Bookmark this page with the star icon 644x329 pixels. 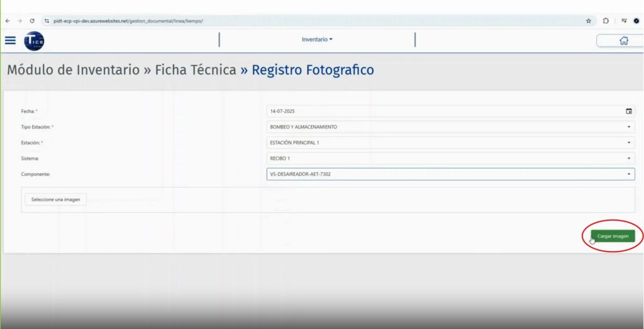589,21
